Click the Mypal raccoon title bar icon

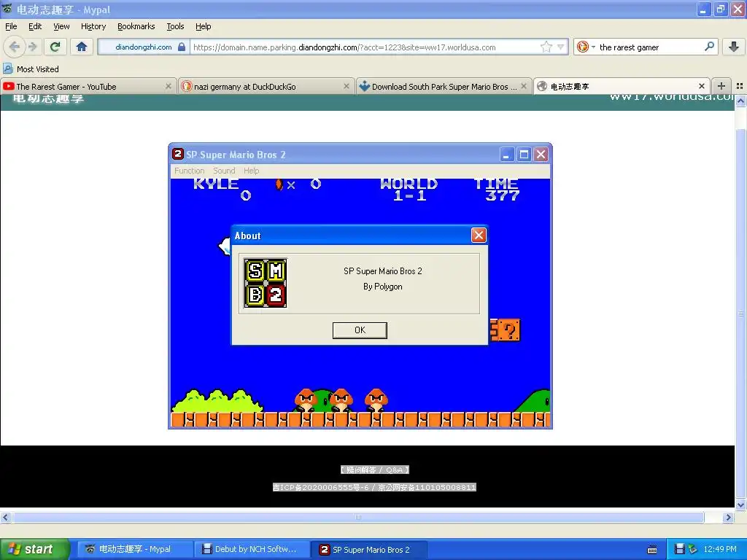click(x=7, y=9)
